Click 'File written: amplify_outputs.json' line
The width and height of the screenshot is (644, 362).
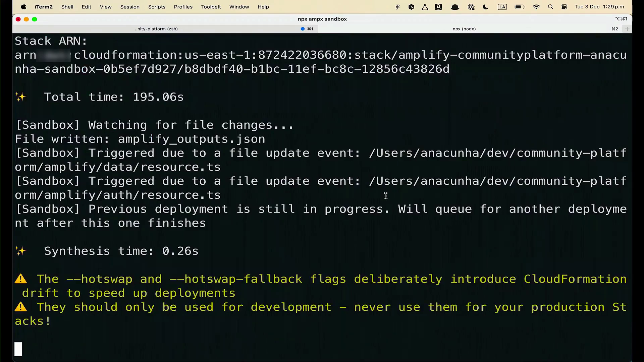tap(140, 139)
